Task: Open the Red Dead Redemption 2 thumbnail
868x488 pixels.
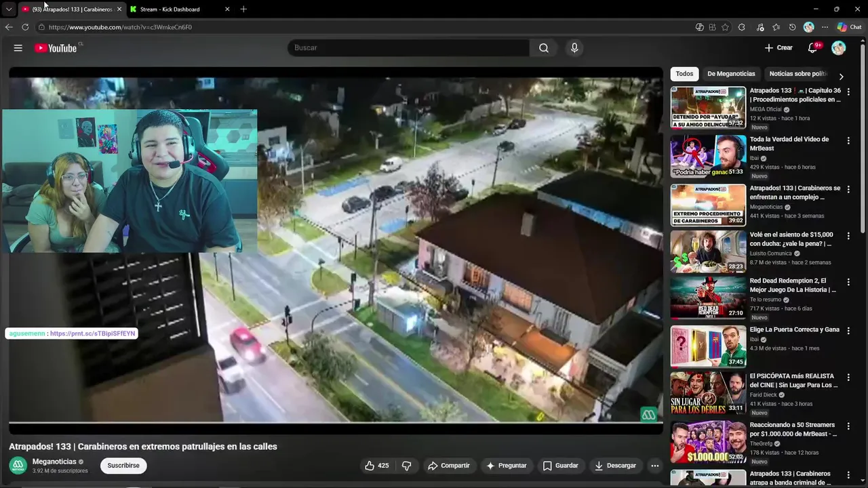Action: click(708, 298)
